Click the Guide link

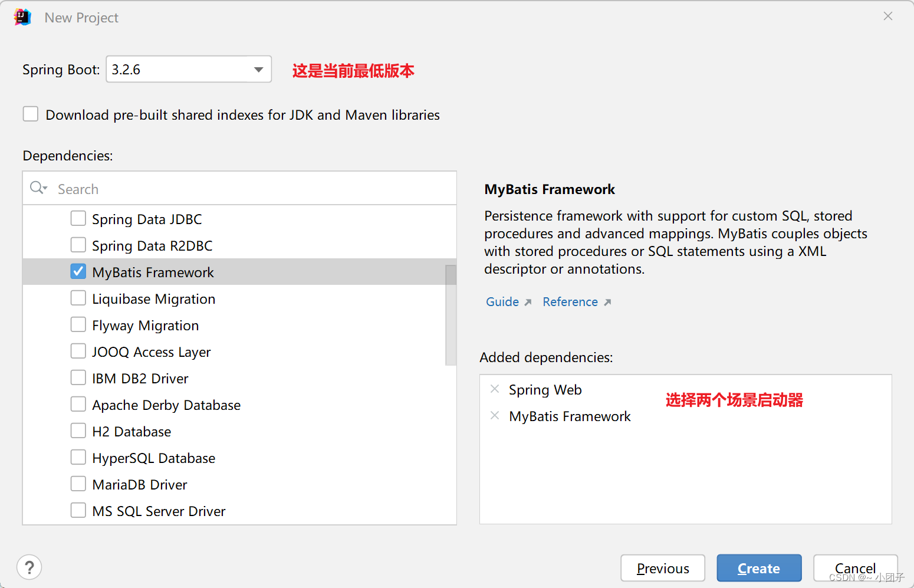click(502, 302)
